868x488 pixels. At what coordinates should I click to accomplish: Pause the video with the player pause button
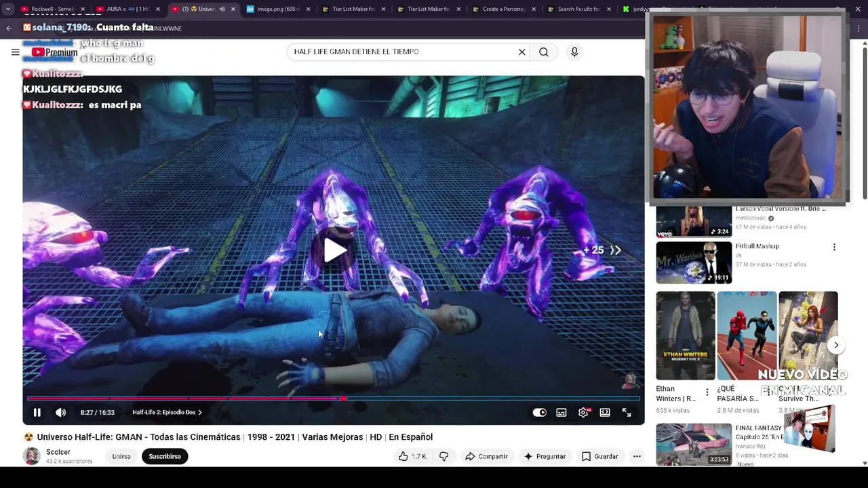[37, 412]
